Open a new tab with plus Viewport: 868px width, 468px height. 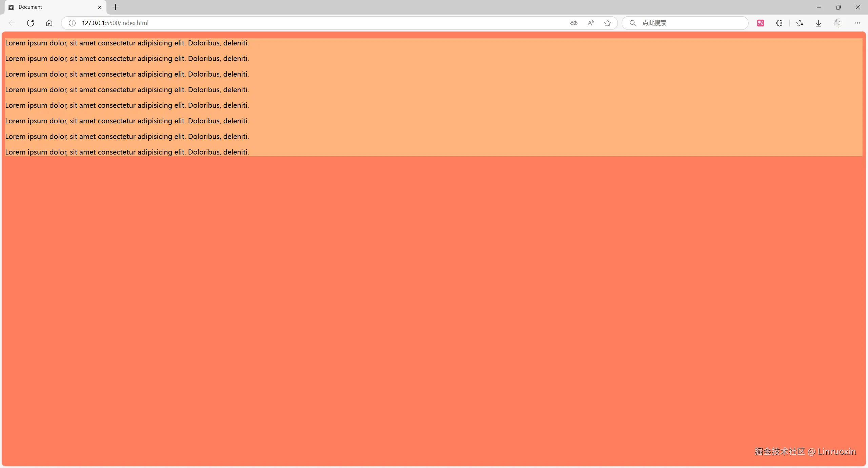click(x=116, y=7)
